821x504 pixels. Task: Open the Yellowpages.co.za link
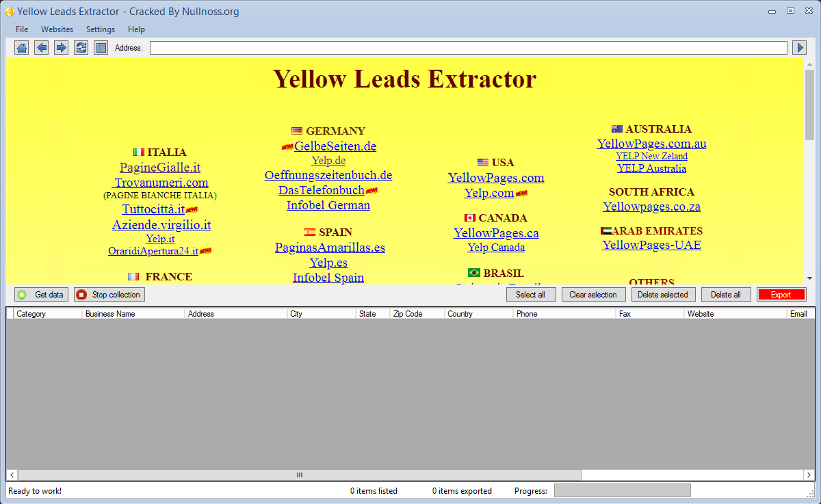pos(651,207)
